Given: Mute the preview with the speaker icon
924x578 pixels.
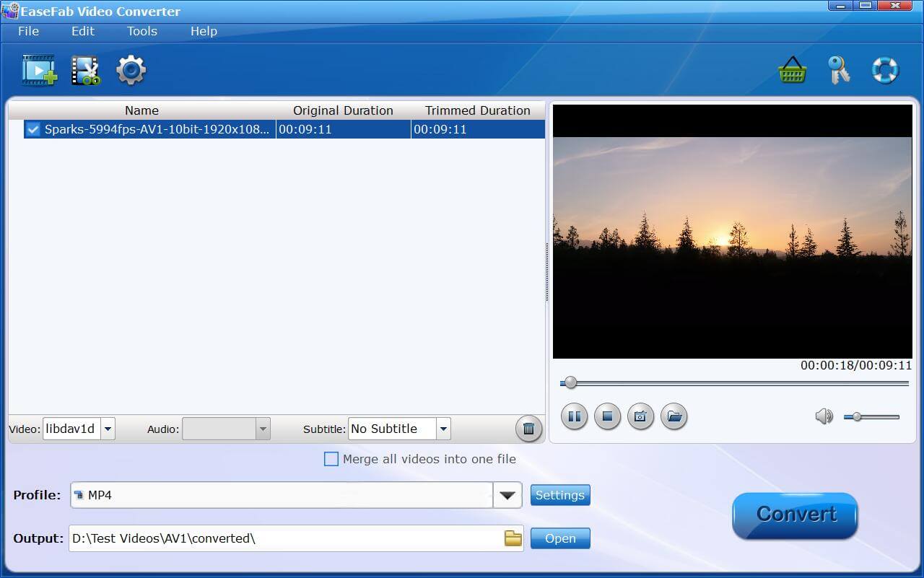Looking at the screenshot, I should 824,416.
